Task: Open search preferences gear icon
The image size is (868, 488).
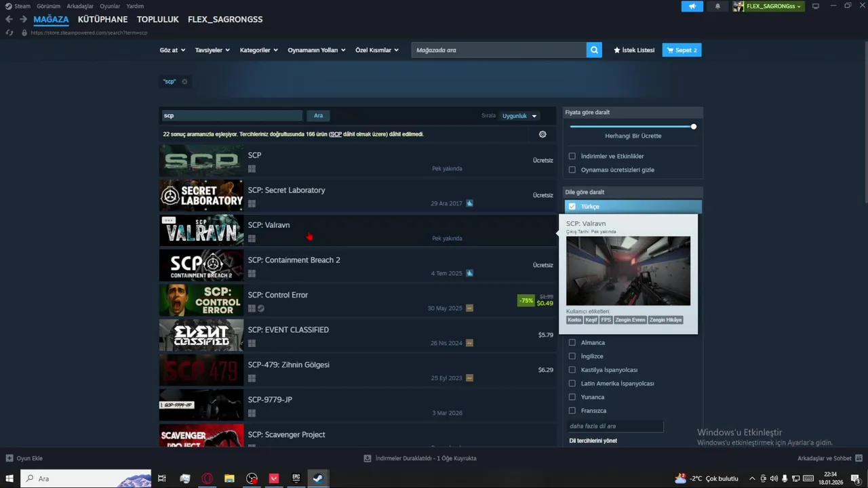Action: pos(542,134)
